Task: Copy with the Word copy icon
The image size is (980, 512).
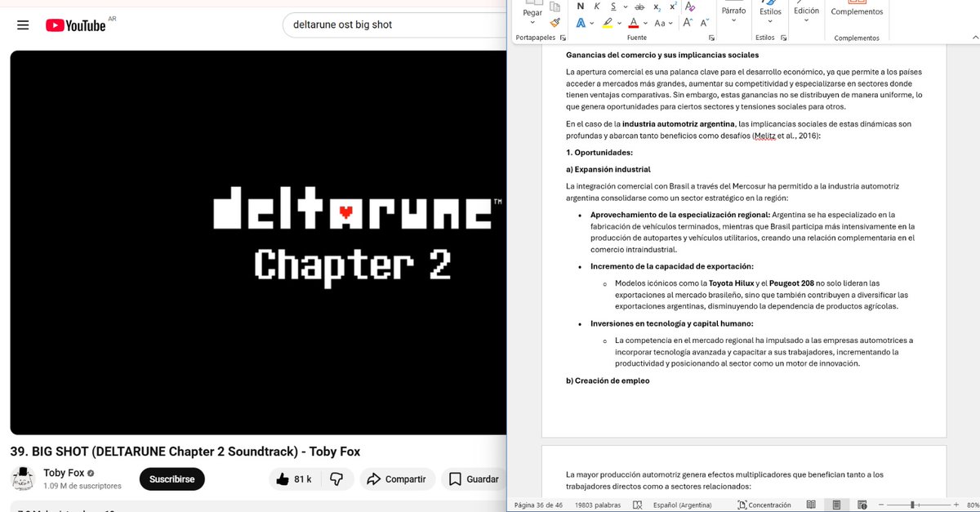Action: pos(555,7)
